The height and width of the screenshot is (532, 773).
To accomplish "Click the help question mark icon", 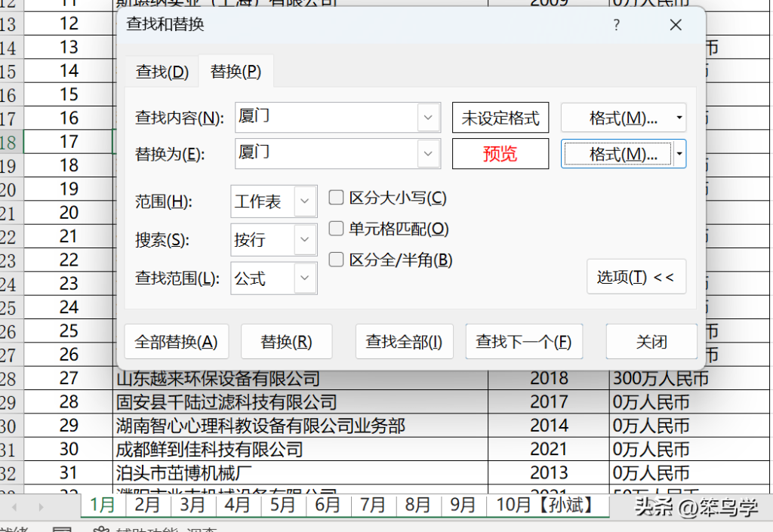I will (616, 25).
